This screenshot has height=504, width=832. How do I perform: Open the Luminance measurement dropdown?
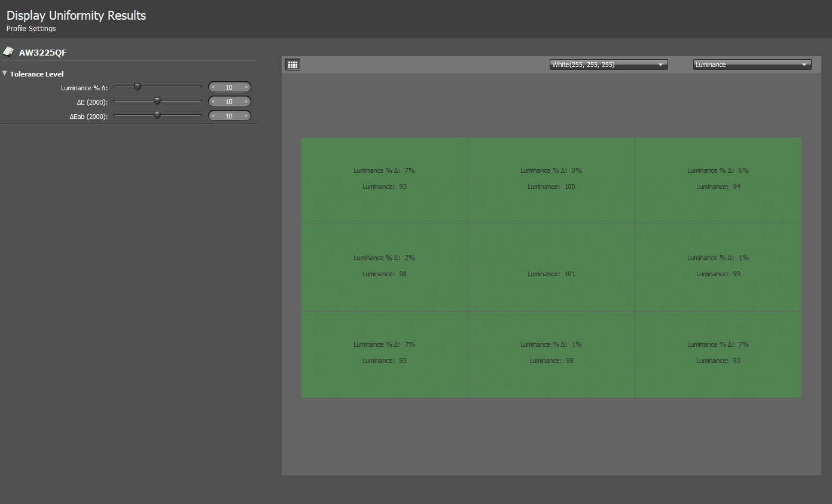pyautogui.click(x=752, y=65)
